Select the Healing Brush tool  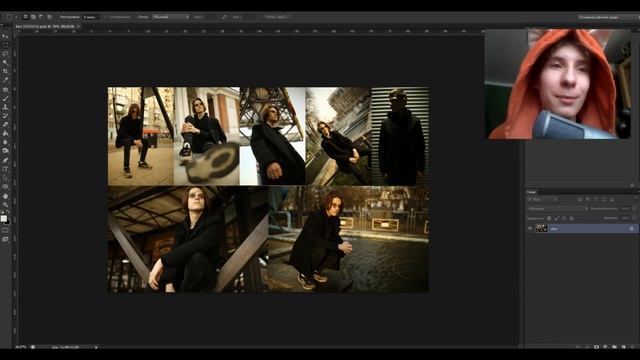click(5, 89)
